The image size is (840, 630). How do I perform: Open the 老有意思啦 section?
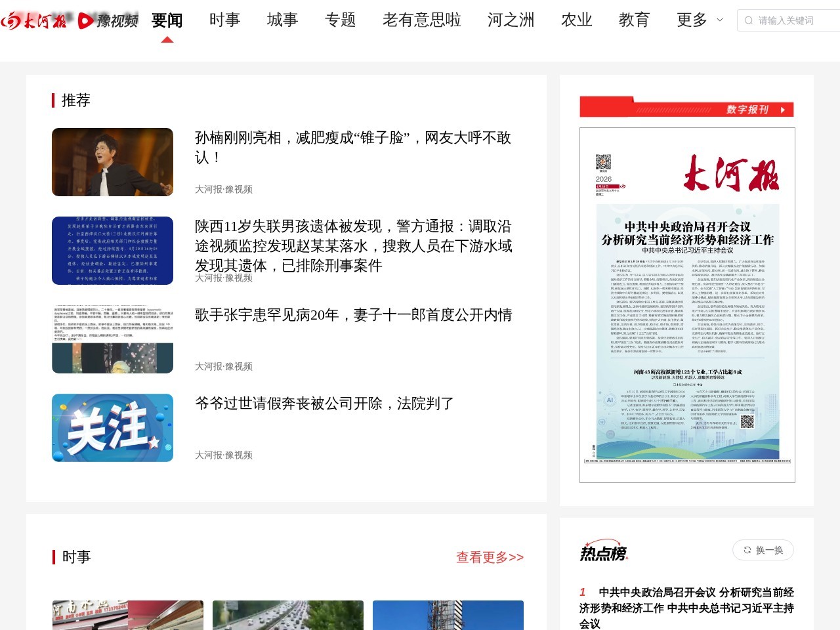(422, 20)
